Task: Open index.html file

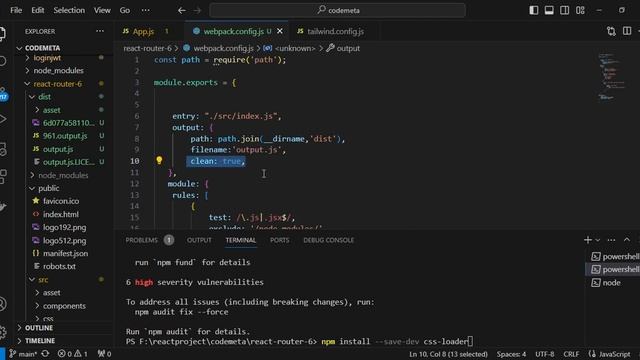Action: (x=61, y=214)
